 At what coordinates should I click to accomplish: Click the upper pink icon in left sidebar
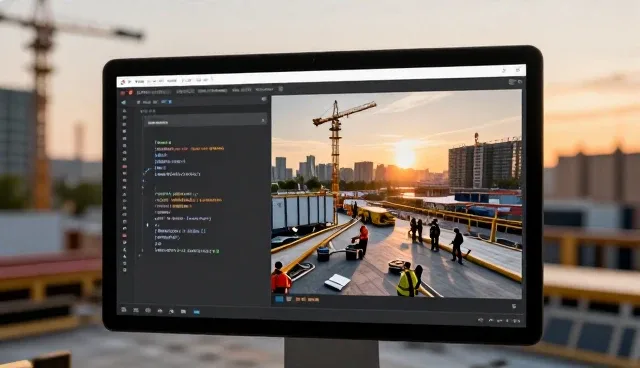[x=124, y=166]
